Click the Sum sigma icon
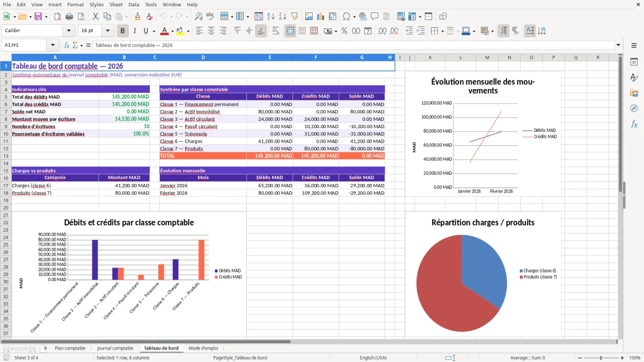644x362 pixels. pyautogui.click(x=75, y=46)
